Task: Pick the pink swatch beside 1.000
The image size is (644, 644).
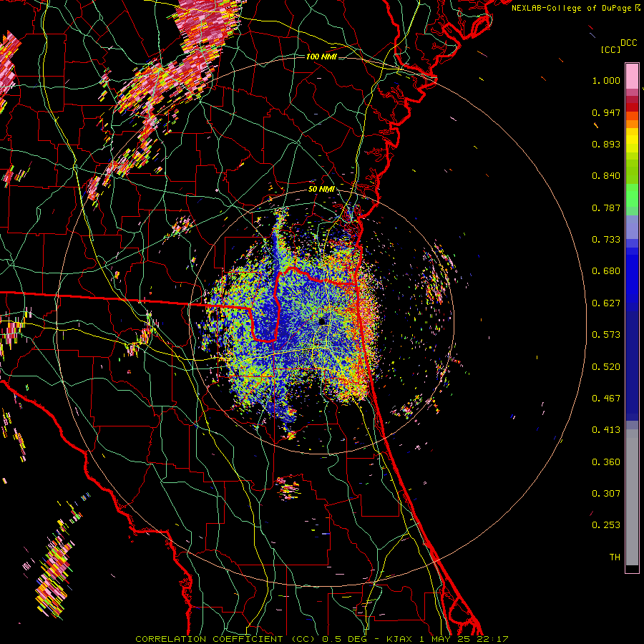Action: (632, 77)
